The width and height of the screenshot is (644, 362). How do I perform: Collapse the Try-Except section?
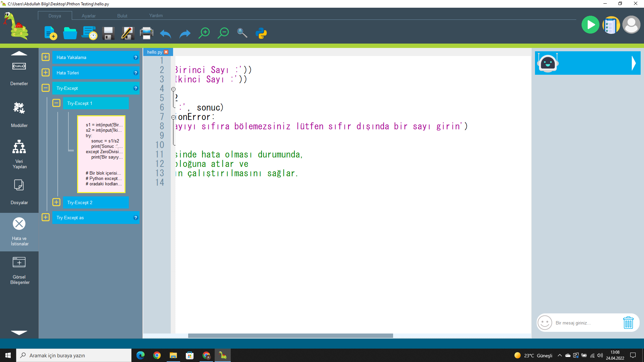pyautogui.click(x=45, y=88)
